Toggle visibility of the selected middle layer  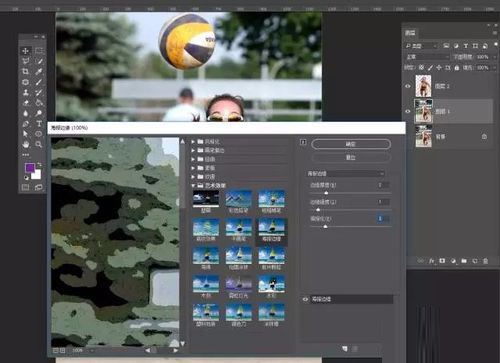(x=408, y=111)
